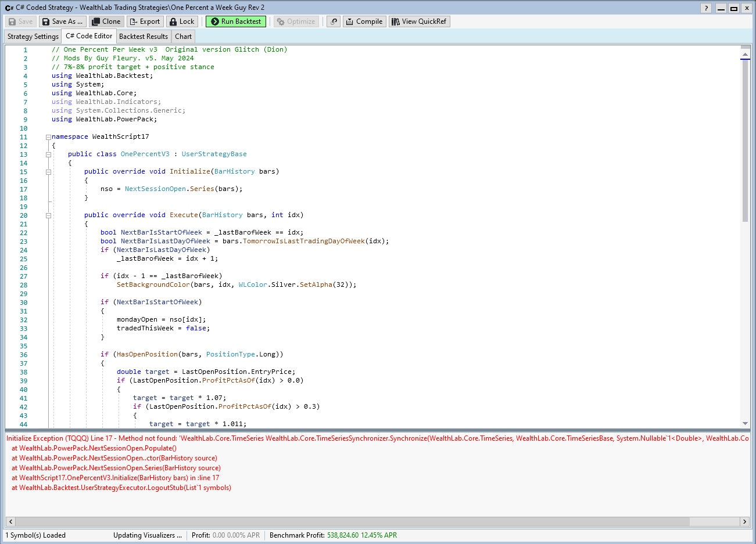Lock the strategy with the Lock button
Image resolution: width=756 pixels, height=544 pixels.
coord(181,21)
